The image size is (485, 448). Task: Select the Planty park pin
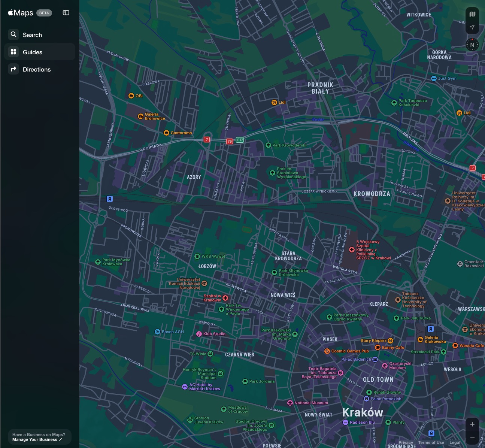[388, 422]
